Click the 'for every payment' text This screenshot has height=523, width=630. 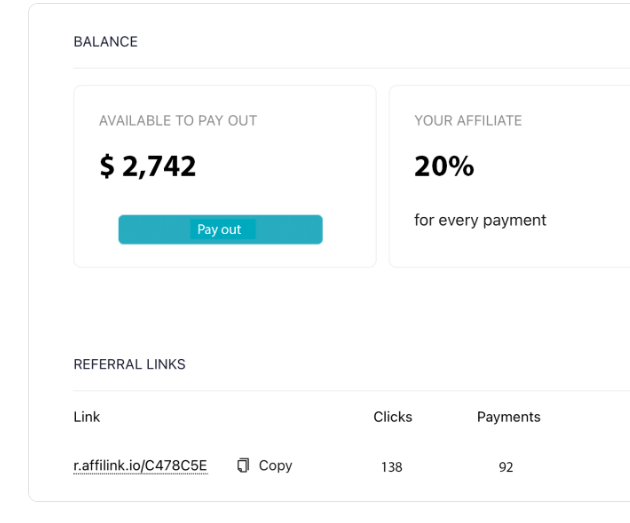[480, 220]
